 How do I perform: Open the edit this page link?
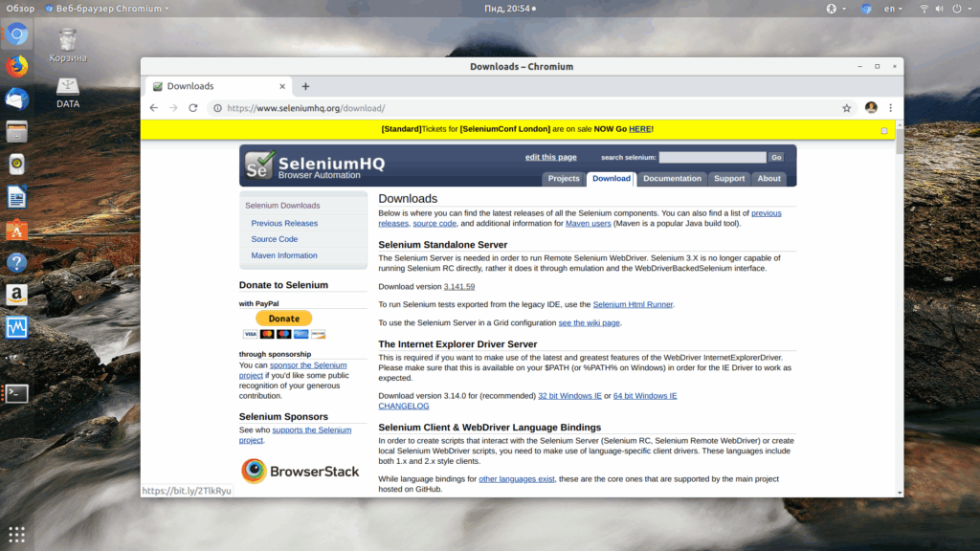[x=550, y=158]
